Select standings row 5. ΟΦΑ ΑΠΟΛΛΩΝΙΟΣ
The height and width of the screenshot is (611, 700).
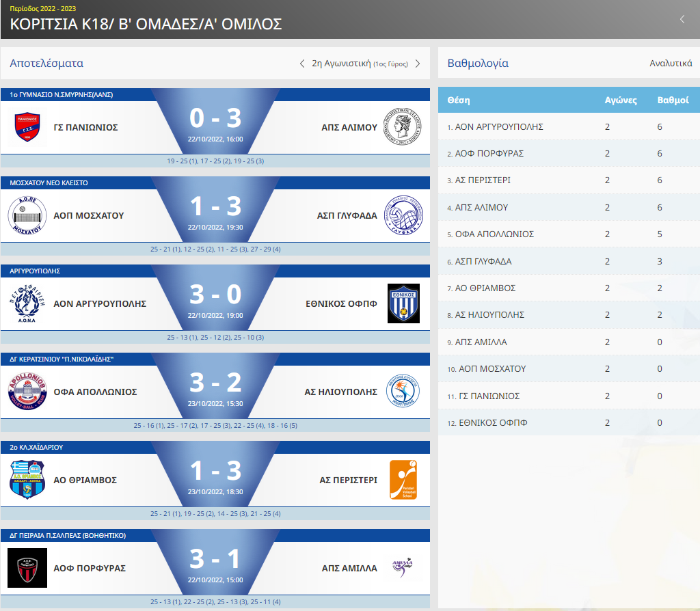[569, 234]
